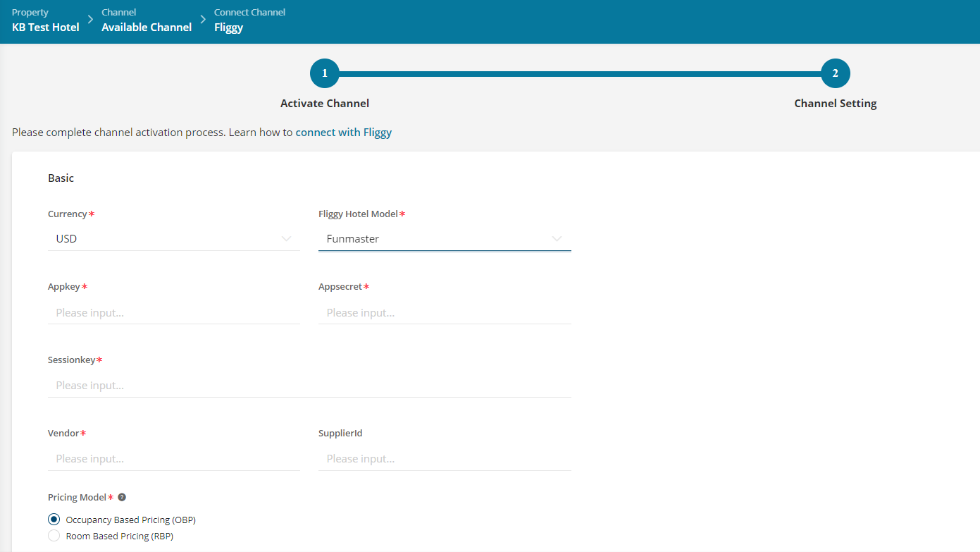
Task: Select step 2 Channel Setting circle
Action: point(836,73)
